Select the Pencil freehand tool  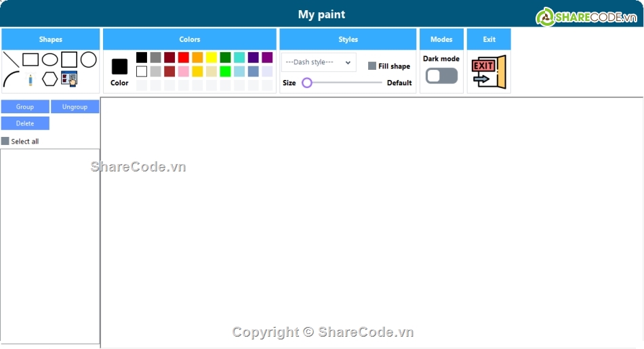coord(31,79)
